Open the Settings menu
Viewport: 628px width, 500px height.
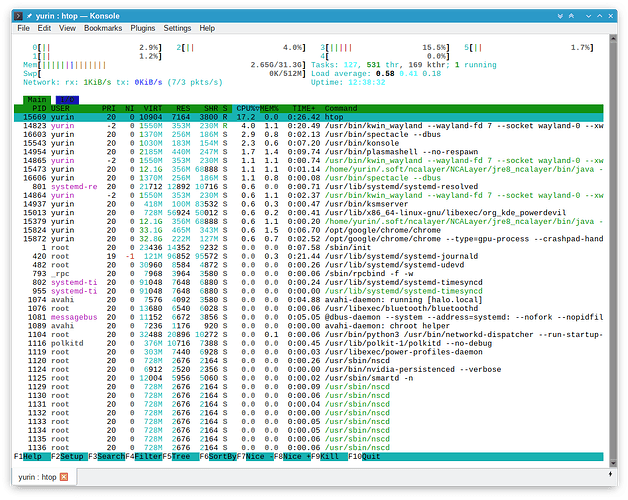click(x=178, y=28)
